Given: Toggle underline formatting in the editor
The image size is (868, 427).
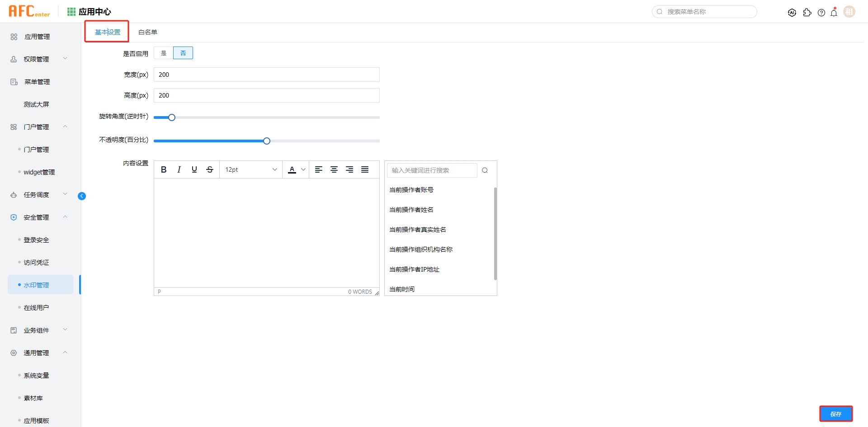Looking at the screenshot, I should 194,169.
